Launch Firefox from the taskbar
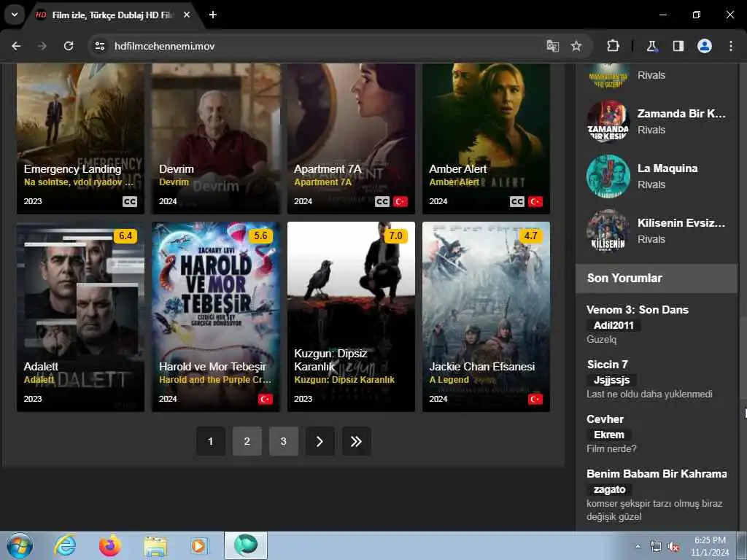The height and width of the screenshot is (560, 747). tap(110, 545)
